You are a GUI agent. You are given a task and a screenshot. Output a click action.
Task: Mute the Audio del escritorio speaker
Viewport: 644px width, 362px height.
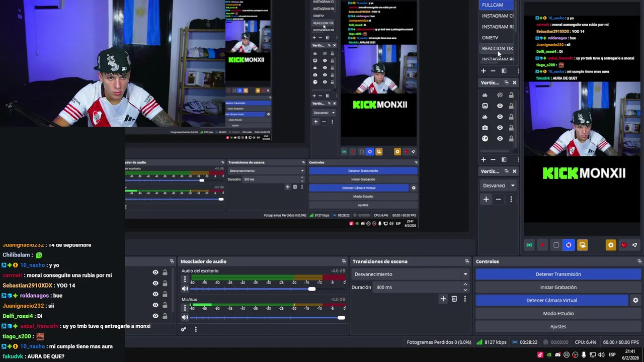185,289
